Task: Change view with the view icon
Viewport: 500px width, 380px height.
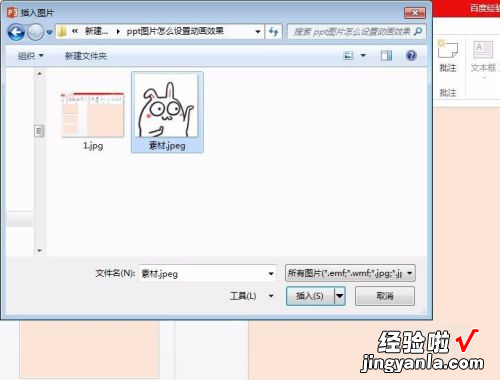Action: (348, 56)
